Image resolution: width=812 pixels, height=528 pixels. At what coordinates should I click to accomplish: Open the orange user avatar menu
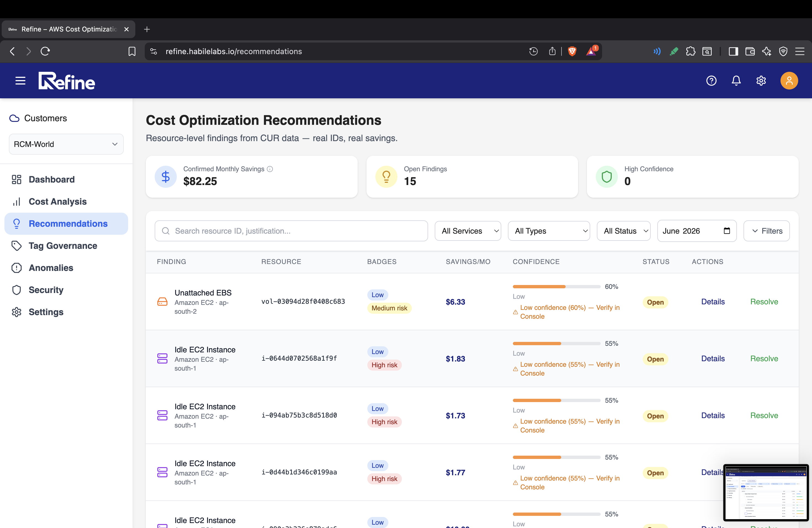point(789,81)
